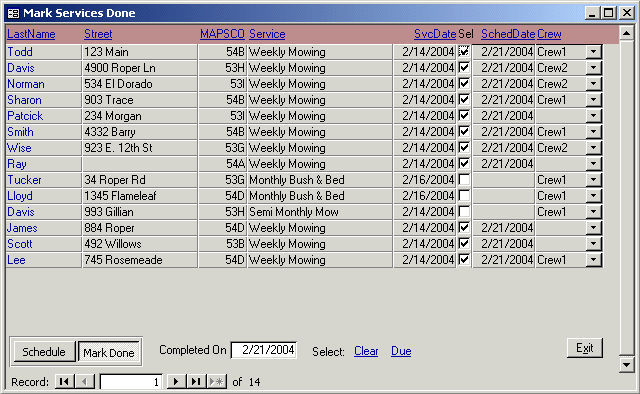The width and height of the screenshot is (640, 394).
Task: Select street cell 923 E. 12th St
Action: tap(140, 148)
